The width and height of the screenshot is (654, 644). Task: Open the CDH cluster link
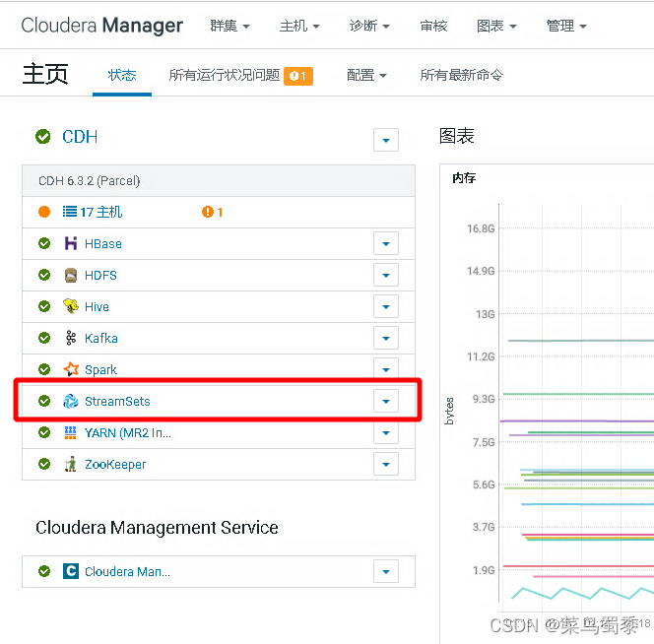pyautogui.click(x=80, y=137)
